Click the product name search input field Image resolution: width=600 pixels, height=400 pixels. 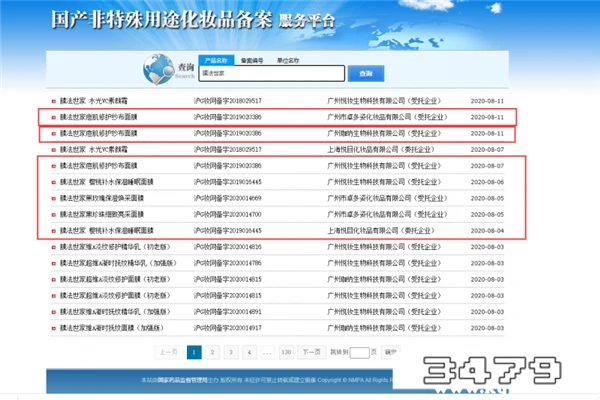[x=271, y=74]
